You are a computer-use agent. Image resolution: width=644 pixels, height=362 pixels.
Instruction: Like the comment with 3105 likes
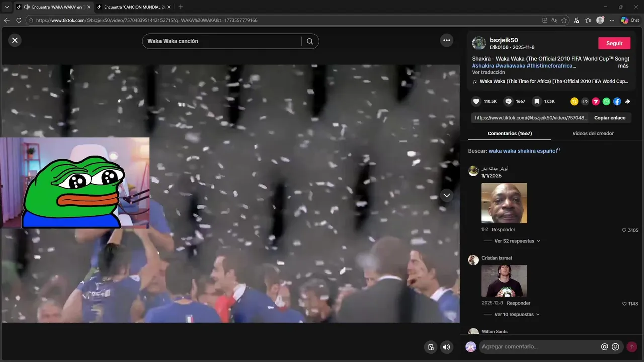pos(624,230)
